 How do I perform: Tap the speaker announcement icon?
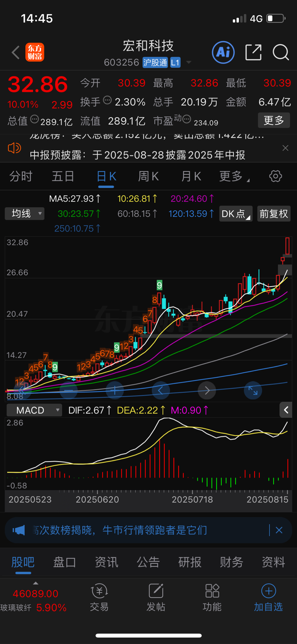coord(14,148)
